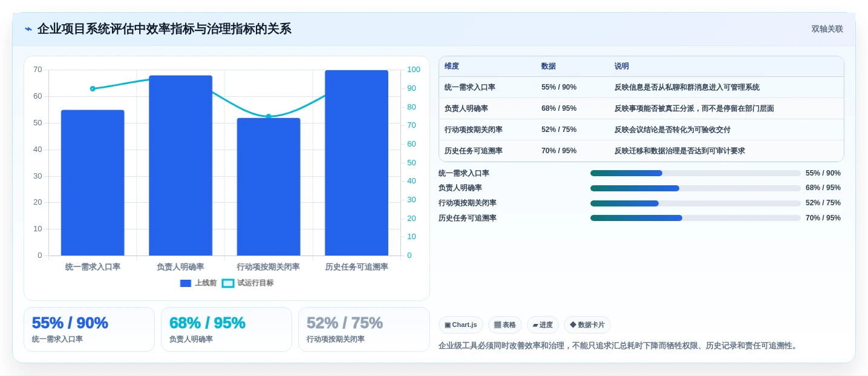This screenshot has width=868, height=376.
Task: Select the 统一需求入口率 bar in chart
Action: click(93, 183)
